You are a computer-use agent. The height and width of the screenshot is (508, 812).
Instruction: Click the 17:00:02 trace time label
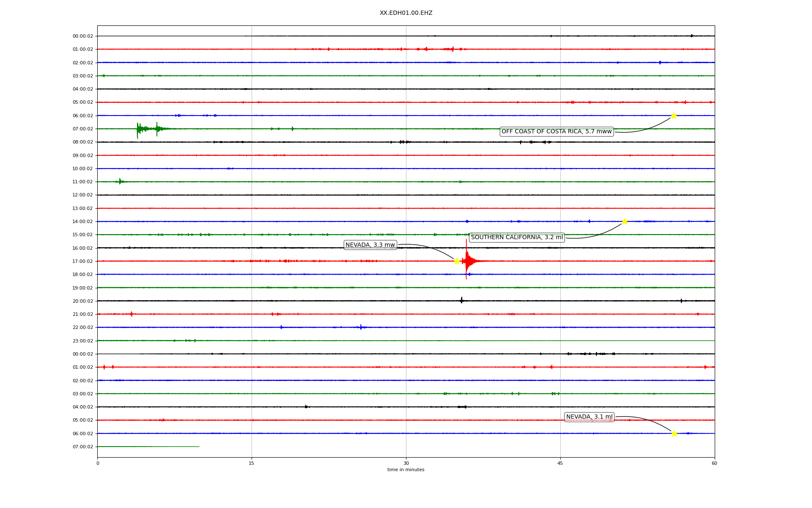click(x=82, y=262)
